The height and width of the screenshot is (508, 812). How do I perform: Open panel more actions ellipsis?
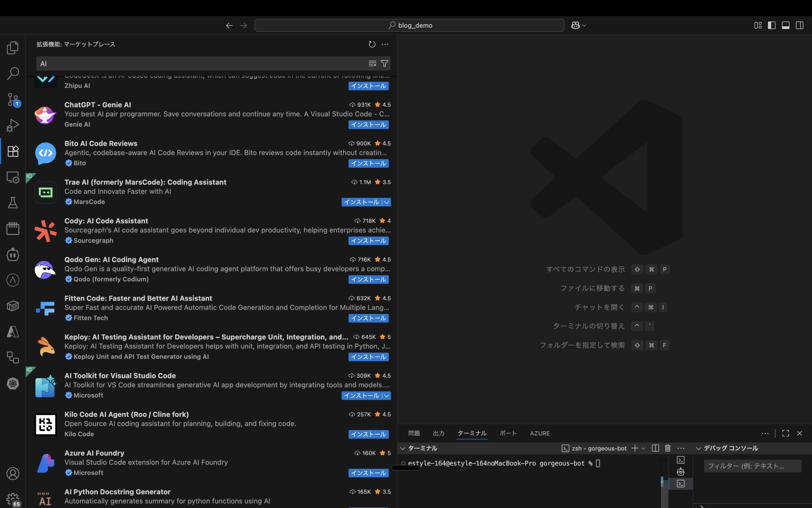pos(765,433)
